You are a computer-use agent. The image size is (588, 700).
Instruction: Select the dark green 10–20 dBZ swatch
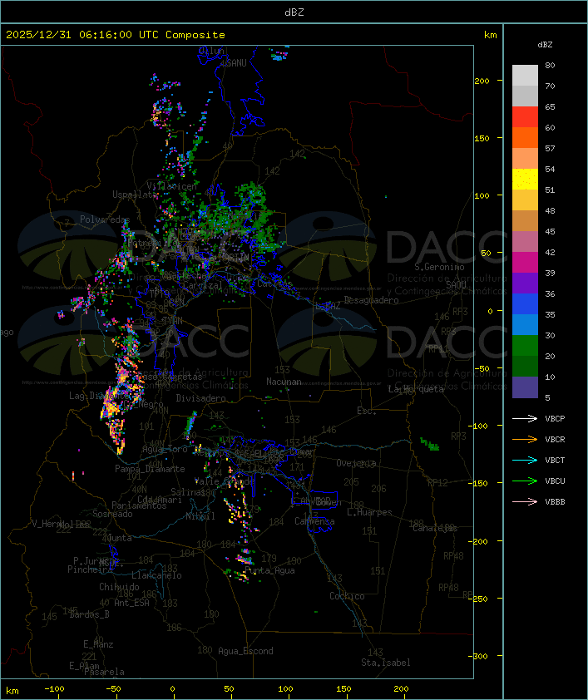point(525,366)
